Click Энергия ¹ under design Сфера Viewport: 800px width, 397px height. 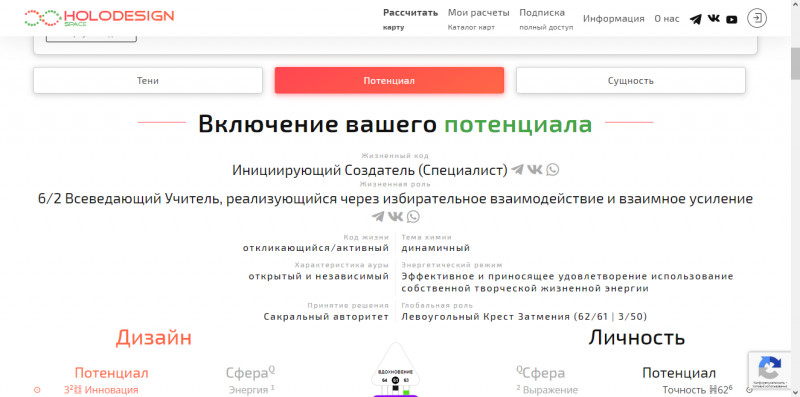click(252, 390)
